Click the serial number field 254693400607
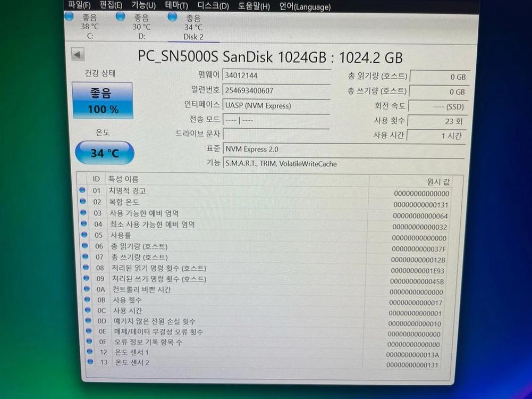532x399 pixels. coord(276,90)
